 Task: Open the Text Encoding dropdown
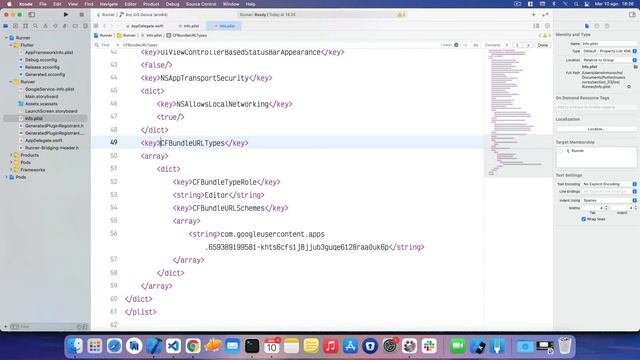pos(609,184)
